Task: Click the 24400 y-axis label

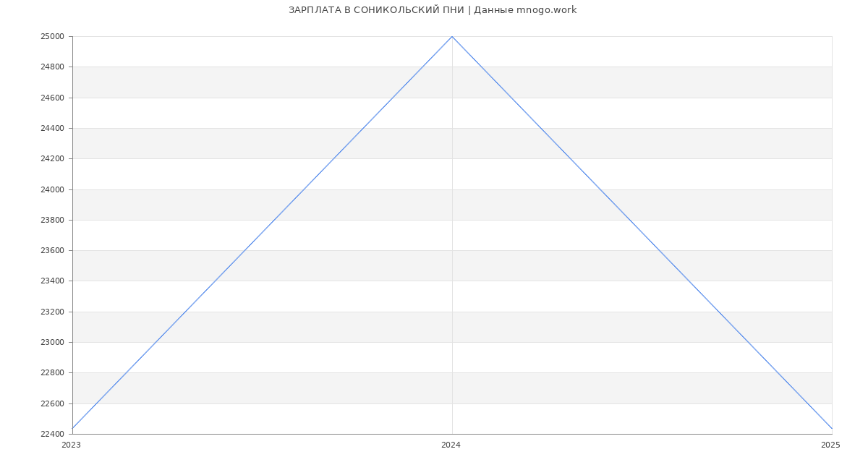Action: pyautogui.click(x=52, y=129)
